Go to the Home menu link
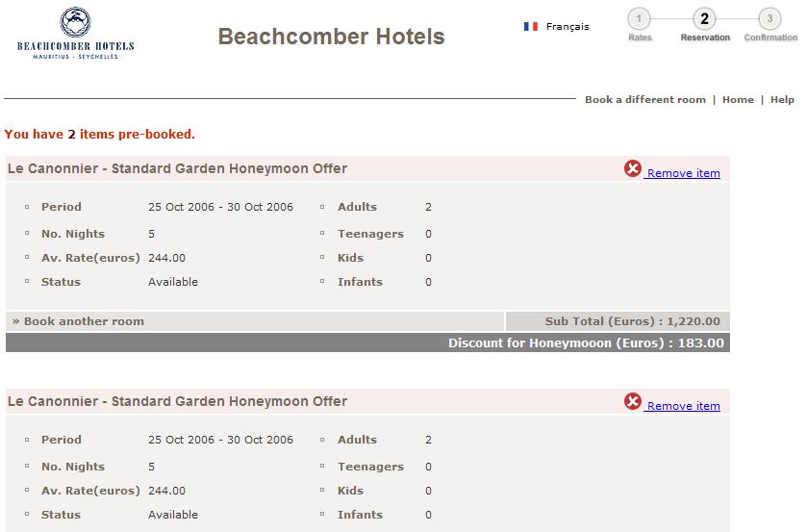This screenshot has height=532, width=807. 738,99
